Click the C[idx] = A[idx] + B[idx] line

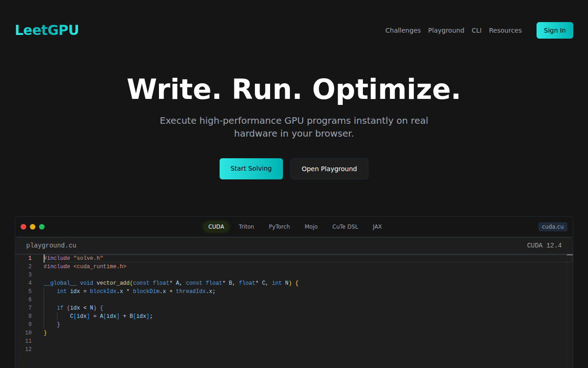coord(111,316)
